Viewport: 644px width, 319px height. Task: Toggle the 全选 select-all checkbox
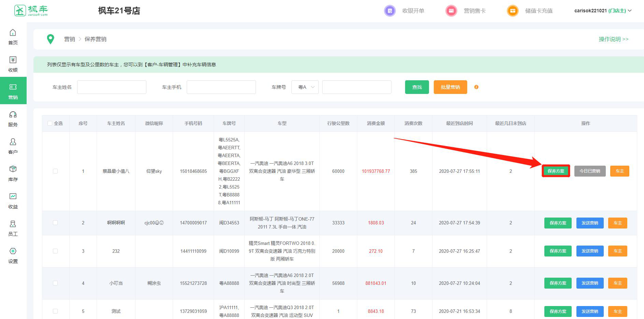click(50, 123)
